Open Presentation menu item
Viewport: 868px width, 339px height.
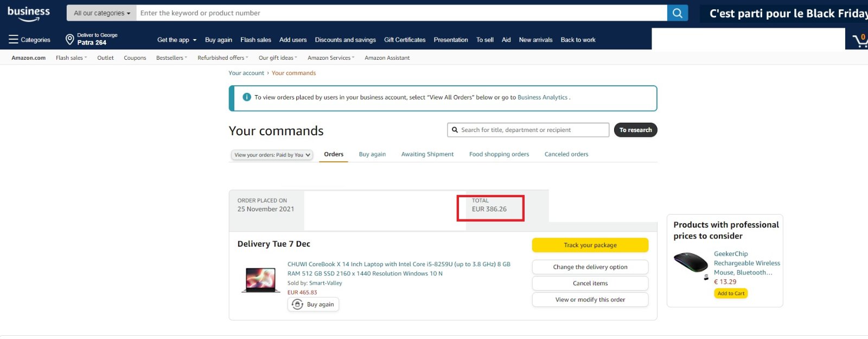(x=451, y=40)
